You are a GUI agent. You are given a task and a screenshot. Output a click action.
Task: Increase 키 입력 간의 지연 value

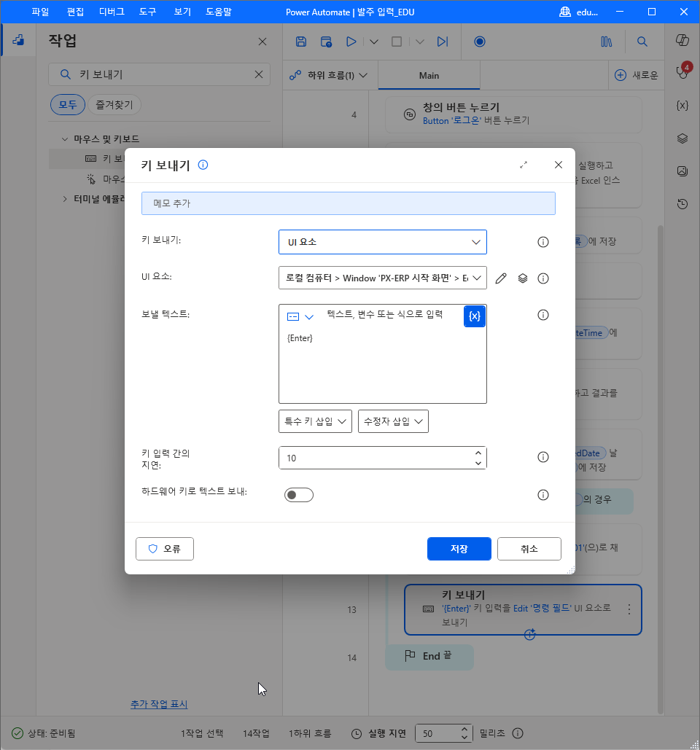[478, 453]
